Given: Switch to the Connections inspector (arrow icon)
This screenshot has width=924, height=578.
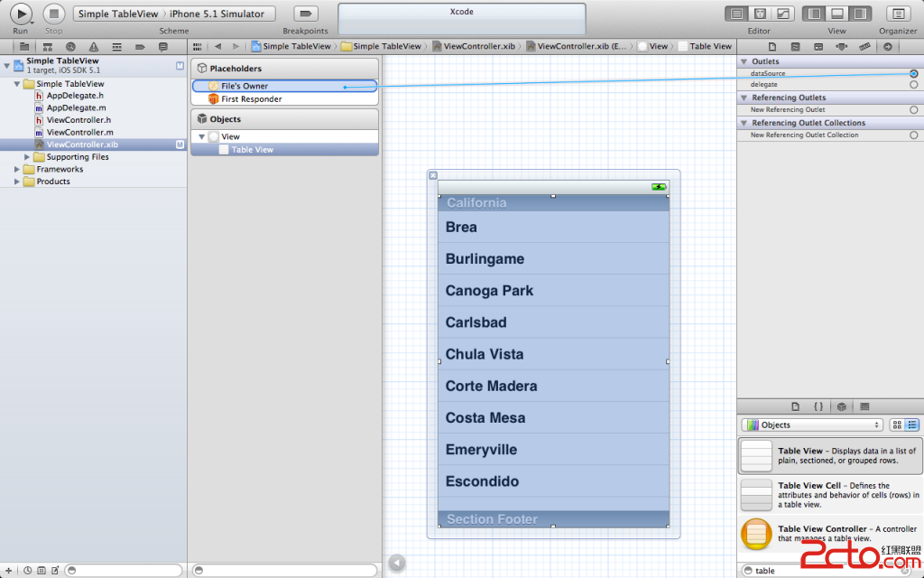Looking at the screenshot, I should coord(888,46).
